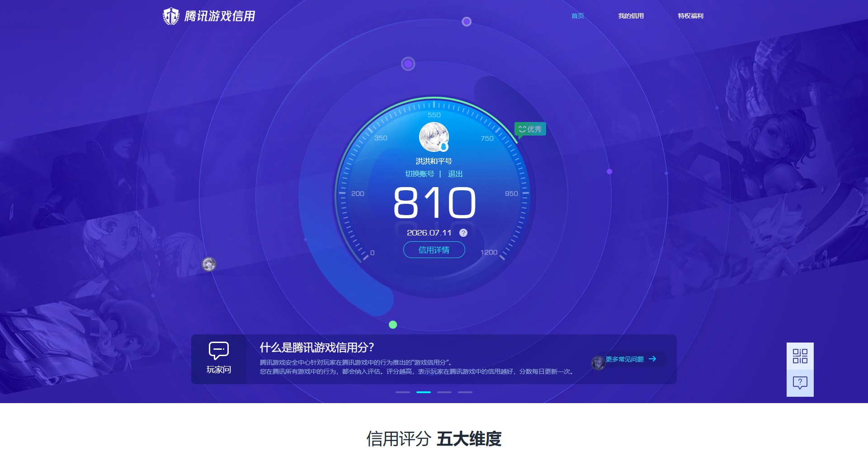Open the 特权福利 navigation tab

tap(690, 16)
